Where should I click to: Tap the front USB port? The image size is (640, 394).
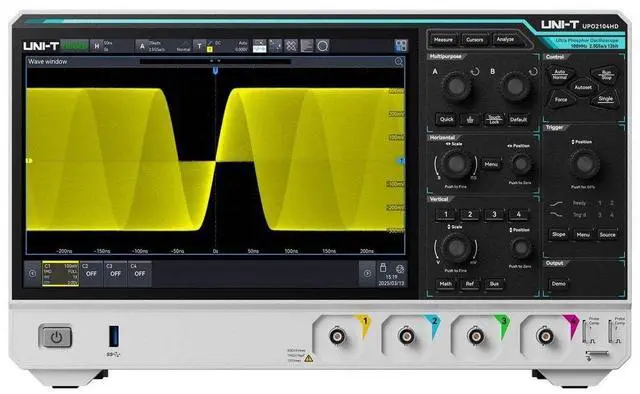coord(113,336)
